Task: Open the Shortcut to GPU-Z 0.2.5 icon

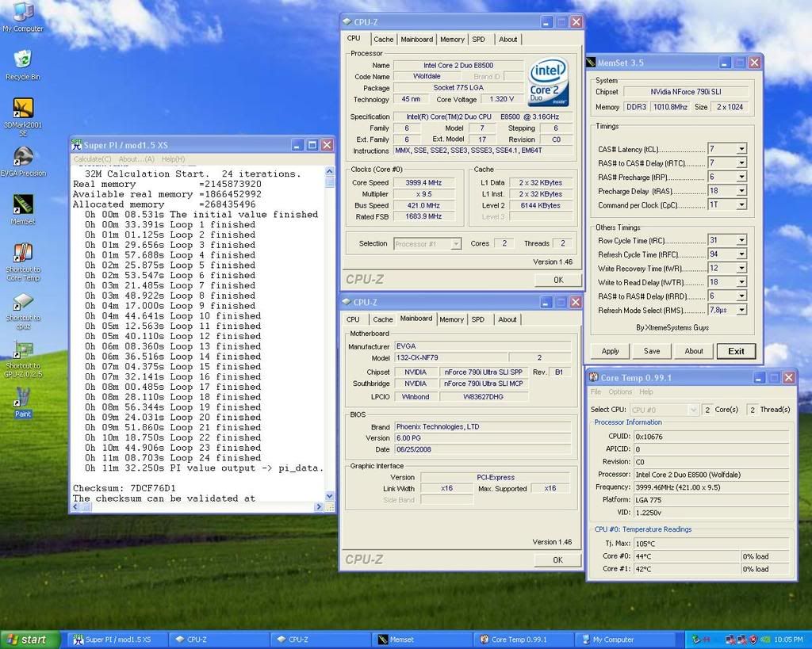Action: point(23,359)
